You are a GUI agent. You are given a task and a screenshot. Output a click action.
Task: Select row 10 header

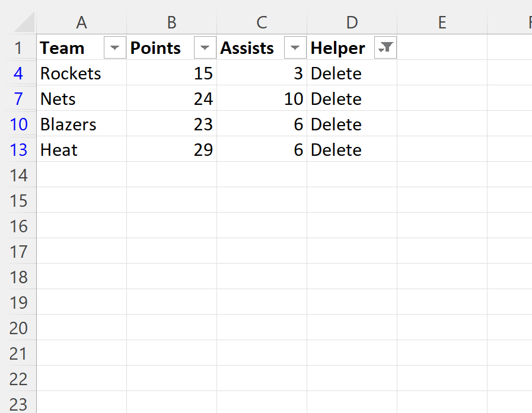18,124
